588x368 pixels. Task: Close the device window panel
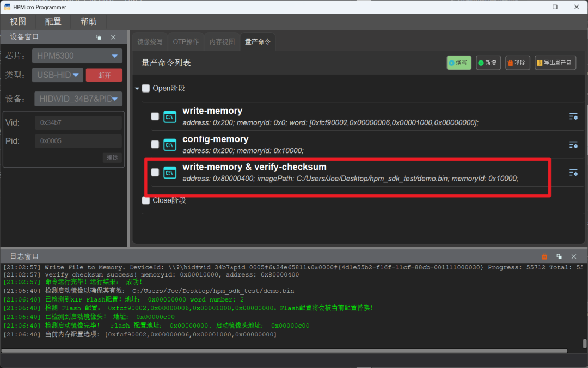pyautogui.click(x=113, y=37)
